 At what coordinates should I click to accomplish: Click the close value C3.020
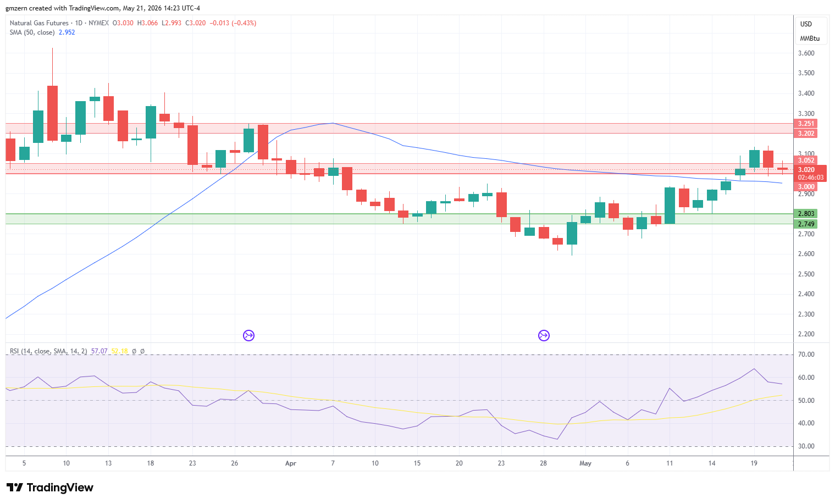point(196,23)
